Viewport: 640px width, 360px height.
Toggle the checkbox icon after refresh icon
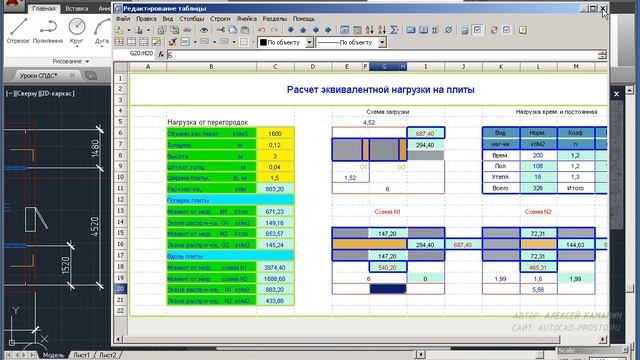pos(506,30)
